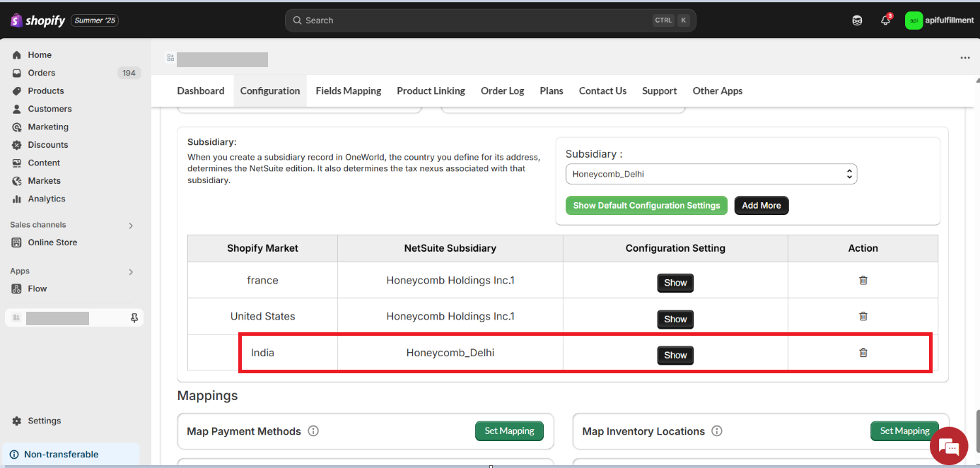Open the Other Apps tab
980x468 pixels.
(718, 90)
